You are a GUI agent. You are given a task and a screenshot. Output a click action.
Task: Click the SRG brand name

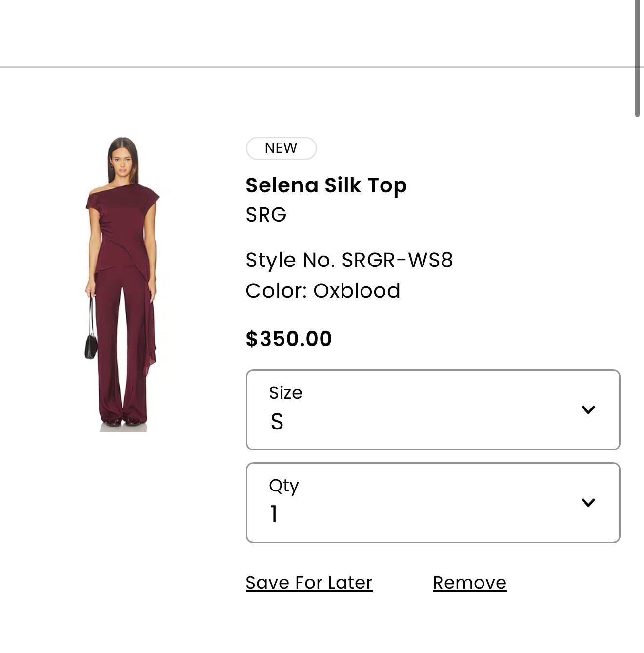(x=266, y=215)
